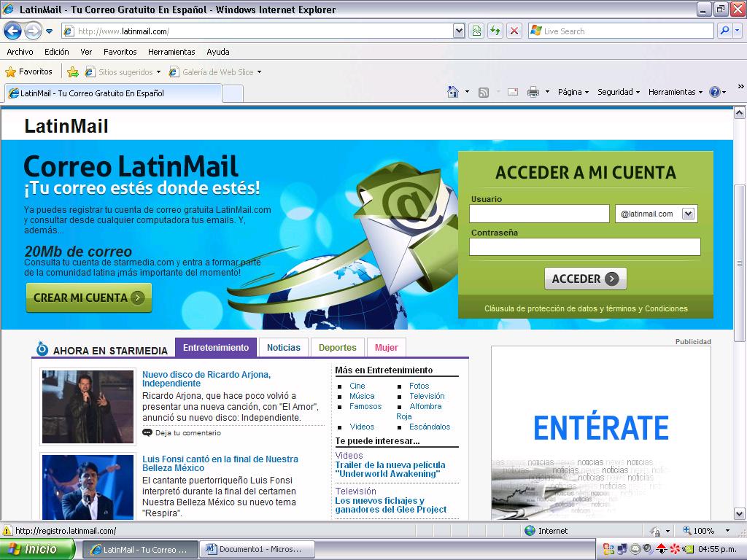Click the Back navigation arrow

11,31
